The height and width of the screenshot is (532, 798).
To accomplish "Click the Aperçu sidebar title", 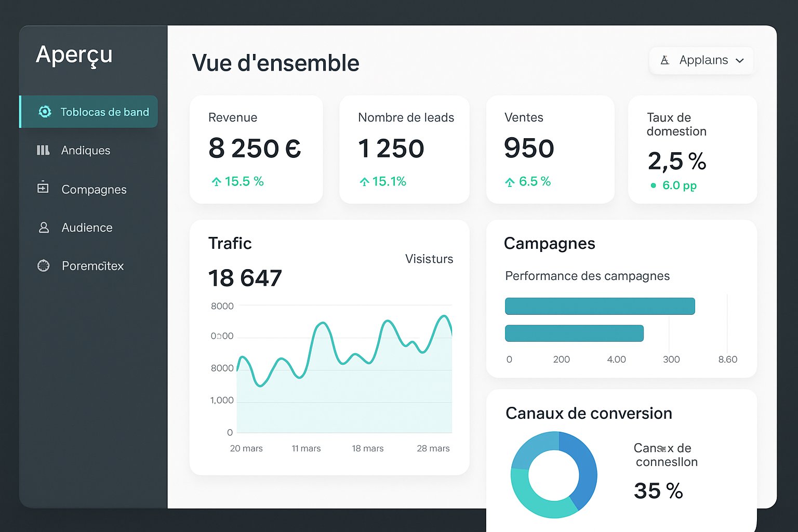I will 74,55.
